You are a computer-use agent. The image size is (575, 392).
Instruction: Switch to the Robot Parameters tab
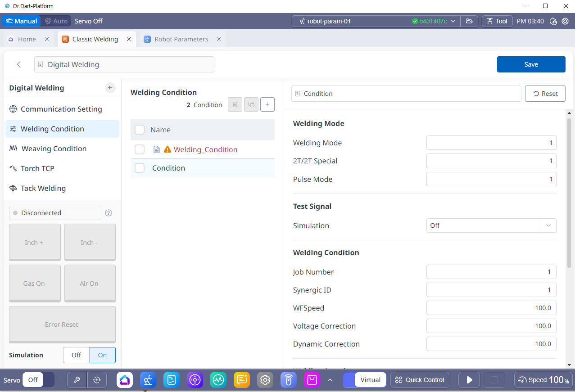pyautogui.click(x=181, y=39)
